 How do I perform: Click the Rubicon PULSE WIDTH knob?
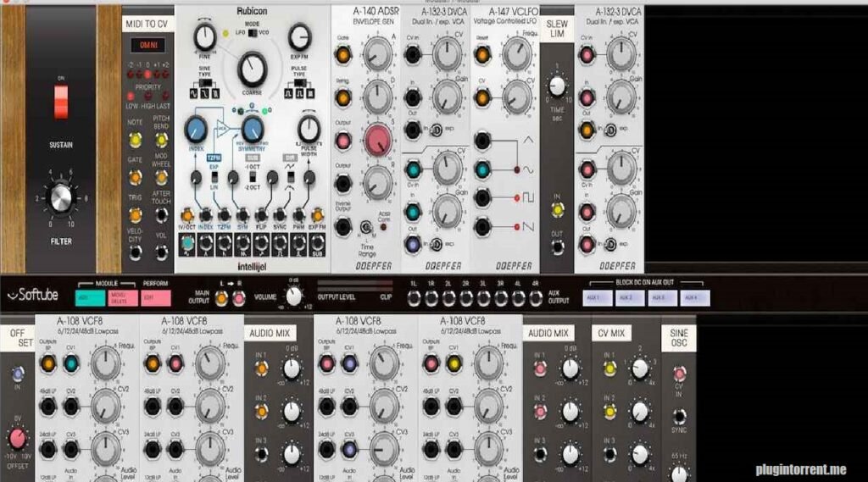(x=309, y=130)
